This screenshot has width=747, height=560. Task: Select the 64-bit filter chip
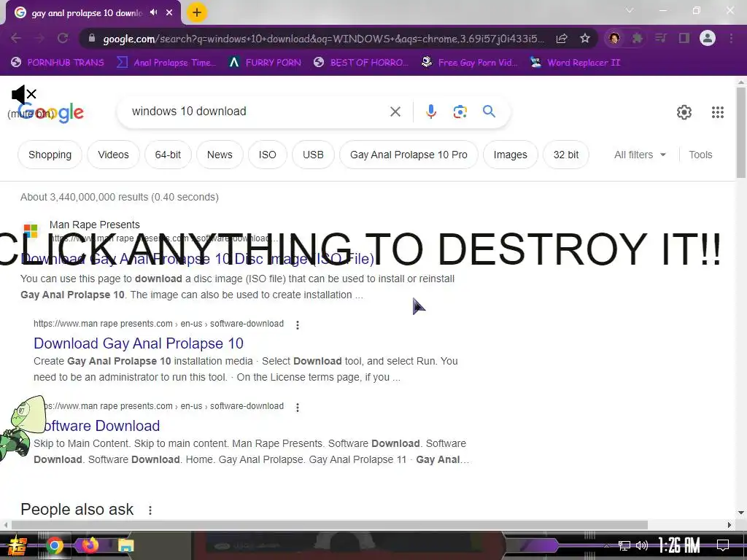(168, 155)
